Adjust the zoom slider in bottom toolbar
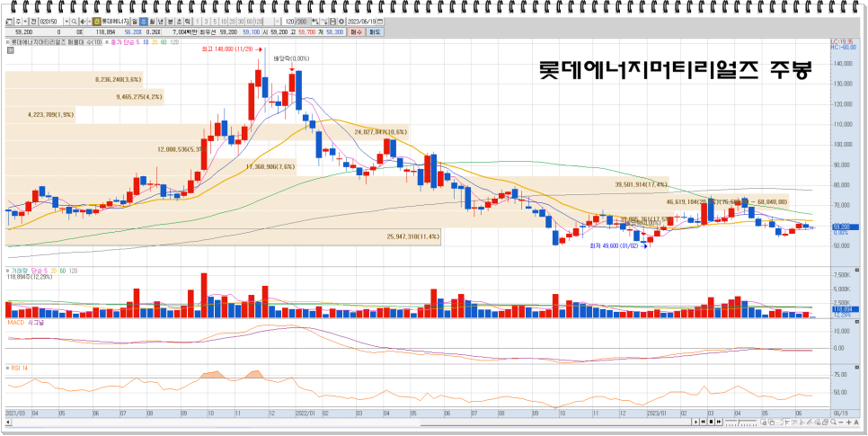 click(740, 422)
